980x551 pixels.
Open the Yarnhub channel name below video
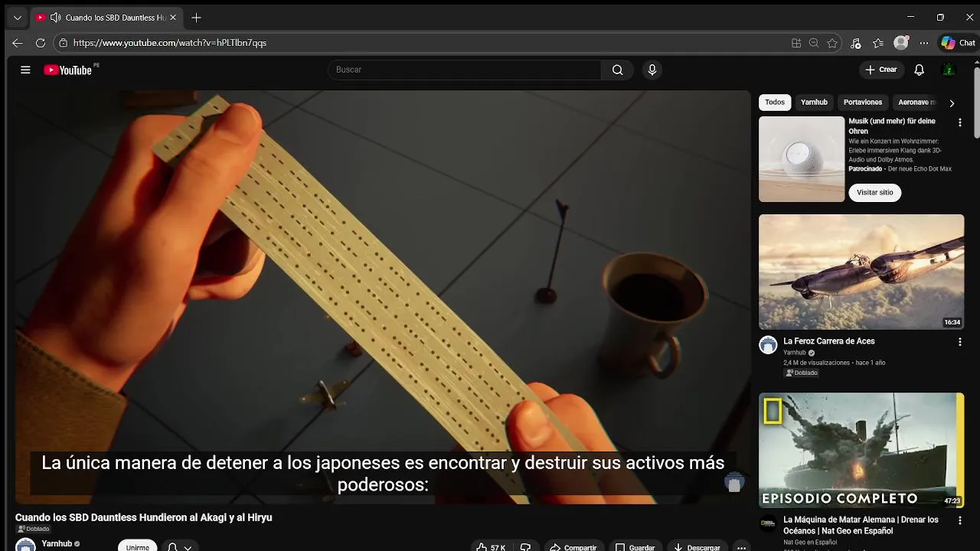[x=57, y=544]
